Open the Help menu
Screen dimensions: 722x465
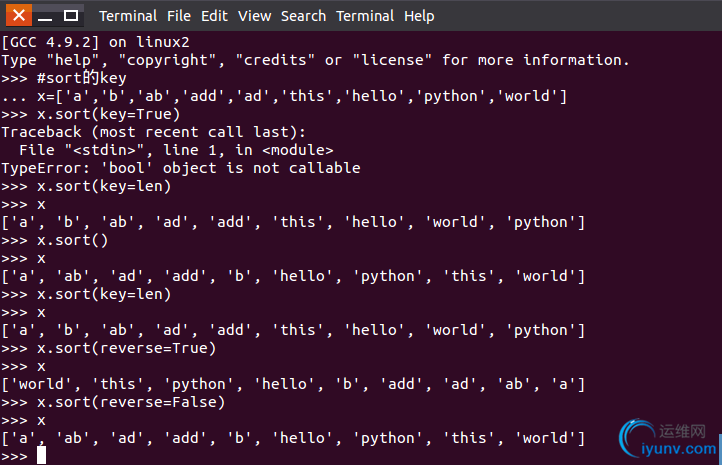coord(419,16)
